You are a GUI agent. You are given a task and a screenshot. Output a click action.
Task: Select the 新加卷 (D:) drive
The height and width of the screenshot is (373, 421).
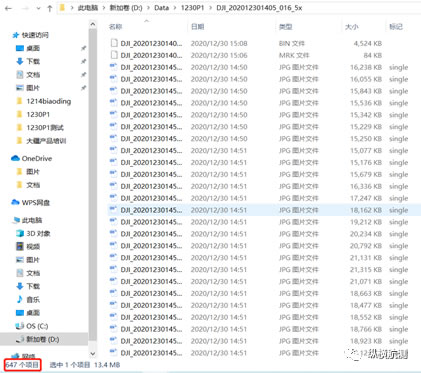pyautogui.click(x=38, y=339)
